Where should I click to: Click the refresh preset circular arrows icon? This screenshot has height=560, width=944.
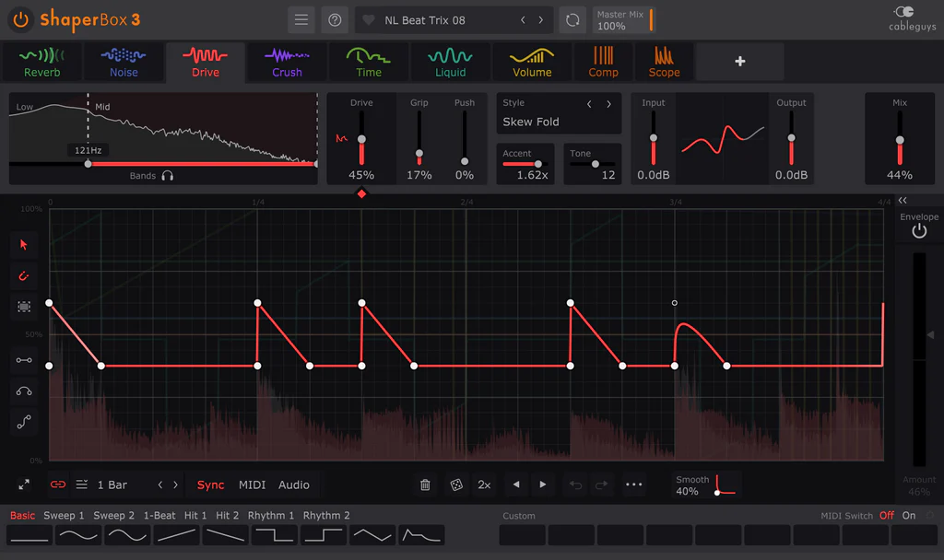click(x=572, y=20)
